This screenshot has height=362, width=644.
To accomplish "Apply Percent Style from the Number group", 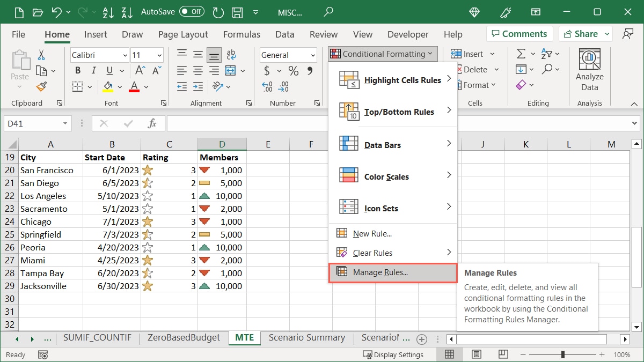I will pos(292,70).
